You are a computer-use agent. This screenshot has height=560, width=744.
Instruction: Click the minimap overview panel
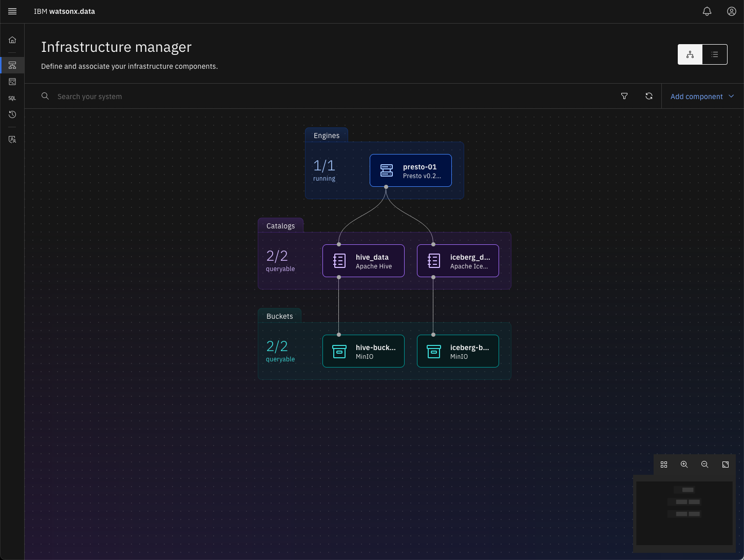point(684,513)
